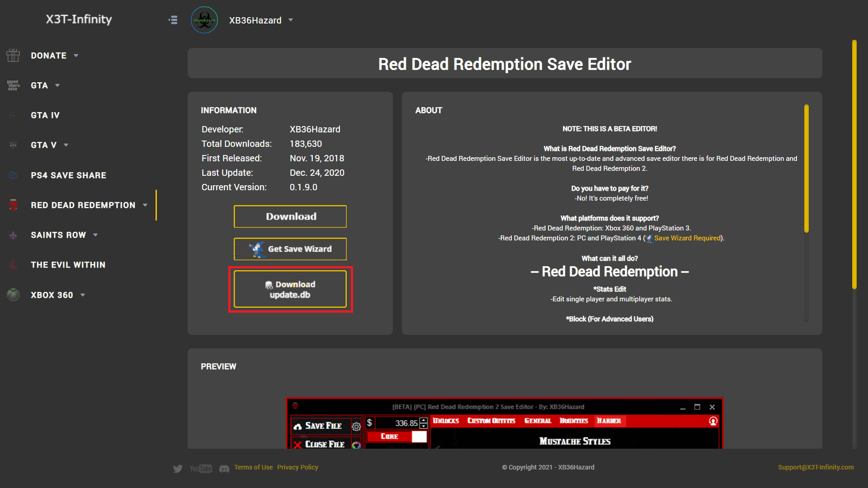The height and width of the screenshot is (488, 868).
Task: Click the Xbox 360 logo icon
Action: (x=13, y=295)
